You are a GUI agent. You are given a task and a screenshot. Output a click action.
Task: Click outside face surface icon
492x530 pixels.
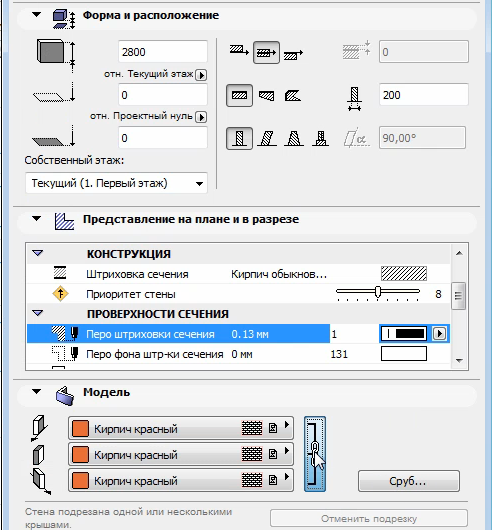point(39,428)
